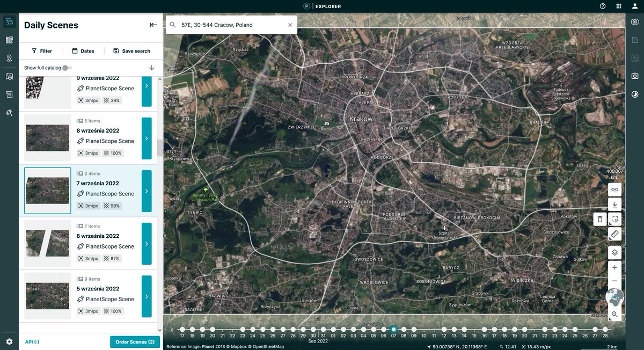Toggle Show full catalog switch
The width and height of the screenshot is (644, 350).
point(67,68)
